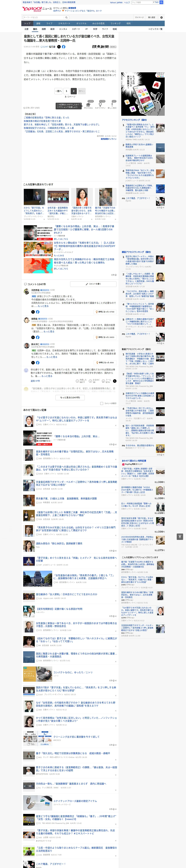This screenshot has width=186, height=868.
Task: Share 鈴木洋仁's comment on Facebook
Action: [x=38, y=363]
